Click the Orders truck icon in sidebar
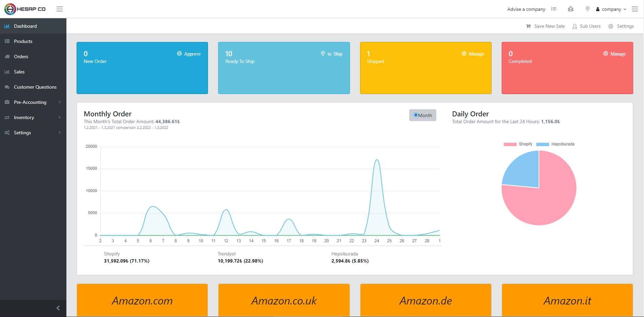 [7, 56]
